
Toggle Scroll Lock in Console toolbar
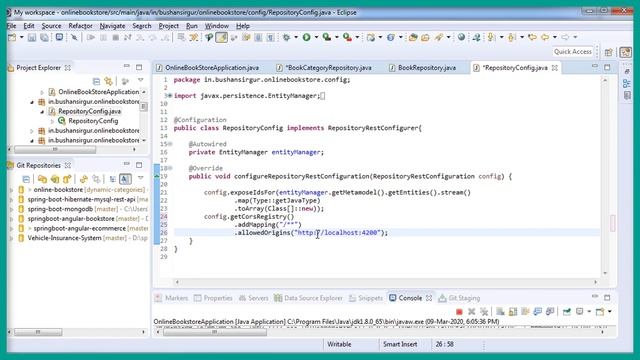click(513, 312)
